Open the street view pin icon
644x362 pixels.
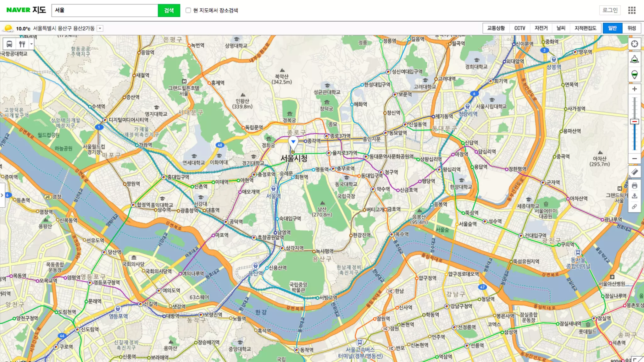pyautogui.click(x=634, y=74)
